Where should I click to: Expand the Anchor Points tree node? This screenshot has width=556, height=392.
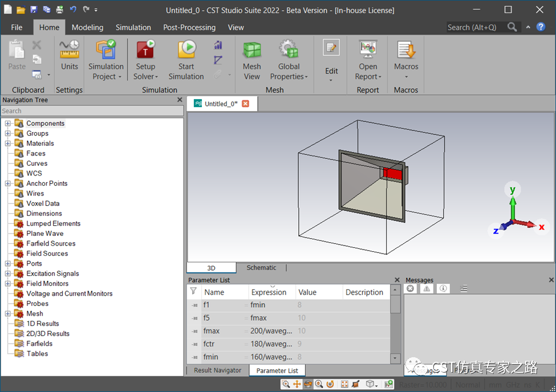coord(8,183)
